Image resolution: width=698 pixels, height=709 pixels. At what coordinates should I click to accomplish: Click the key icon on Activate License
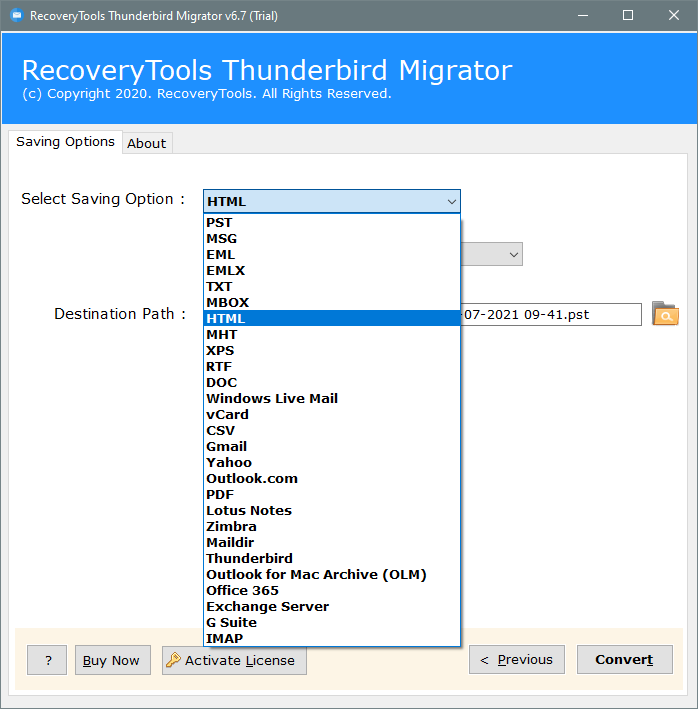[x=173, y=660]
